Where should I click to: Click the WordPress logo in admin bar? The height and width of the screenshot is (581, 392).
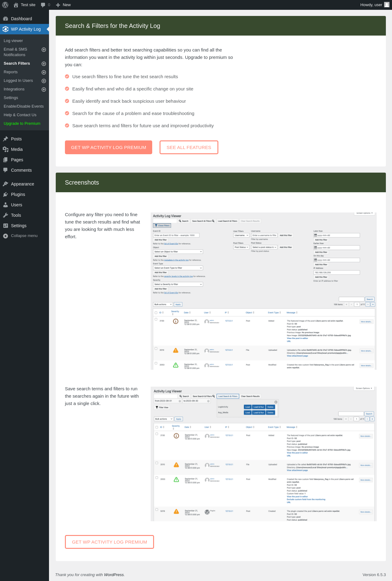point(5,5)
